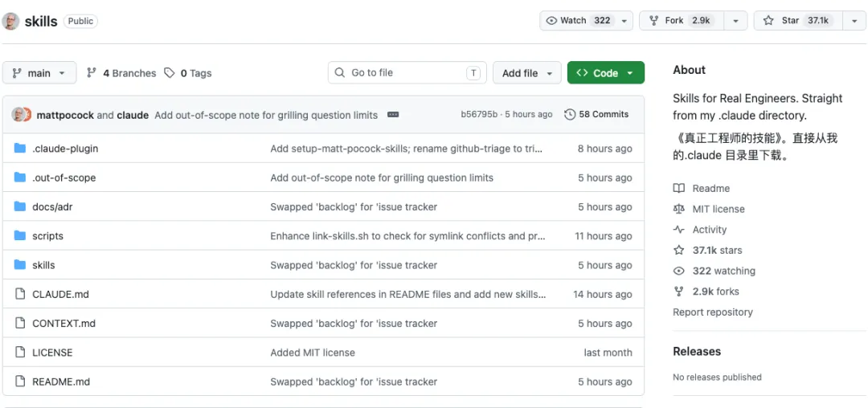Open the green Code menu
This screenshot has height=408, width=868.
point(605,73)
